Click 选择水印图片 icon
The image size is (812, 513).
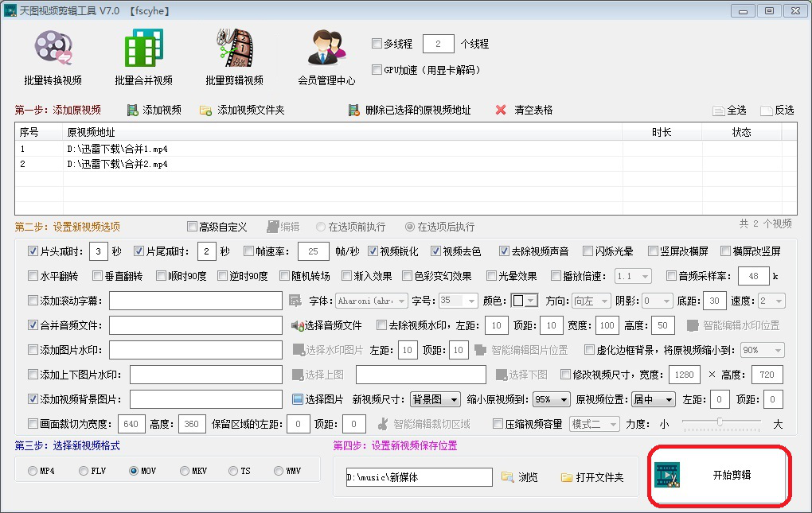pyautogui.click(x=299, y=350)
